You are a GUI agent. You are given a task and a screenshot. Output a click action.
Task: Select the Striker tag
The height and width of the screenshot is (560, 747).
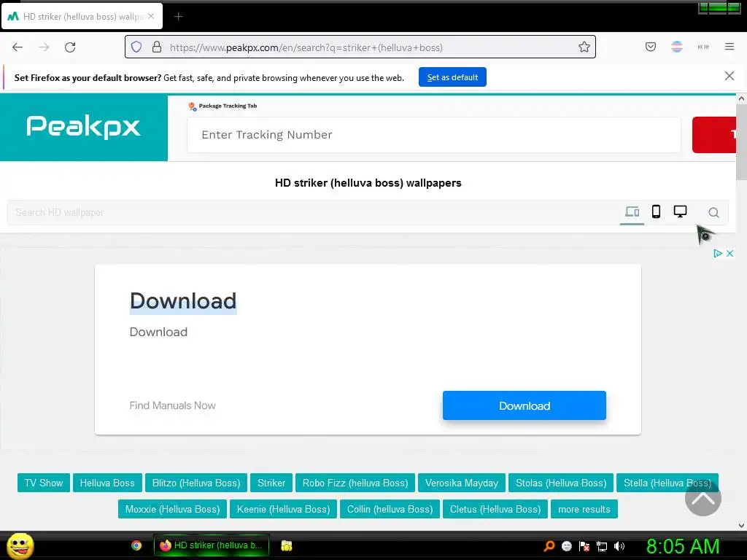[271, 483]
